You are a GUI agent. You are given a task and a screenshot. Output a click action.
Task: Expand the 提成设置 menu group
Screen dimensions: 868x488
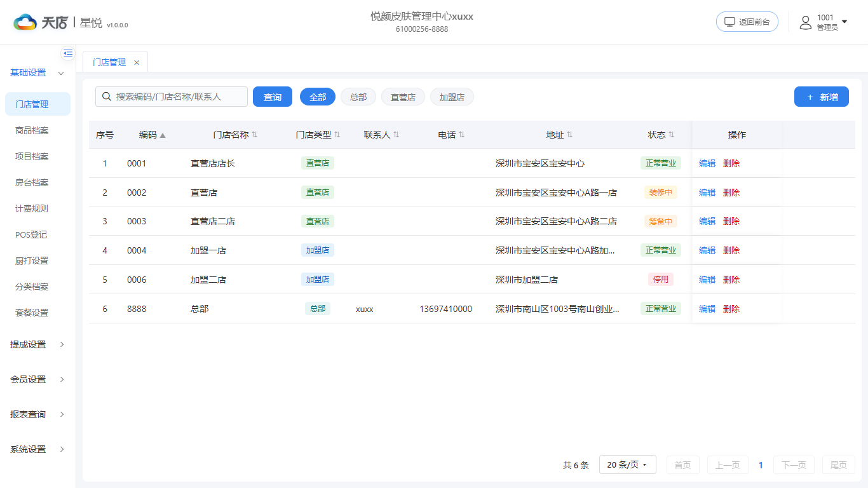(37, 344)
